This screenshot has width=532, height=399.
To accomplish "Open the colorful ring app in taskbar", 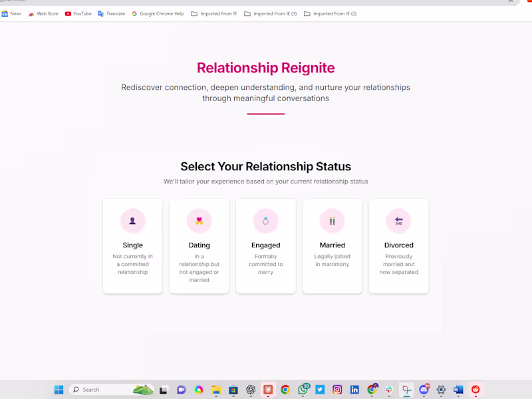I will pyautogui.click(x=198, y=390).
